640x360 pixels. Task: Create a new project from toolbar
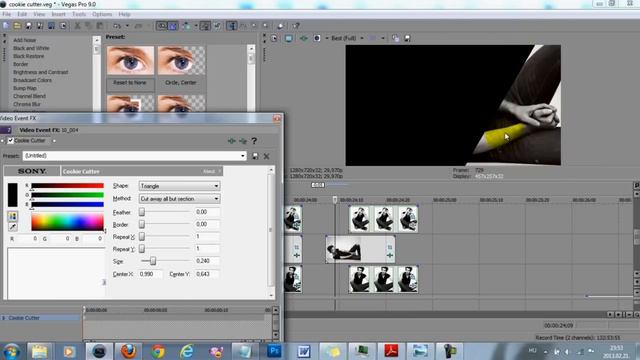coord(6,26)
